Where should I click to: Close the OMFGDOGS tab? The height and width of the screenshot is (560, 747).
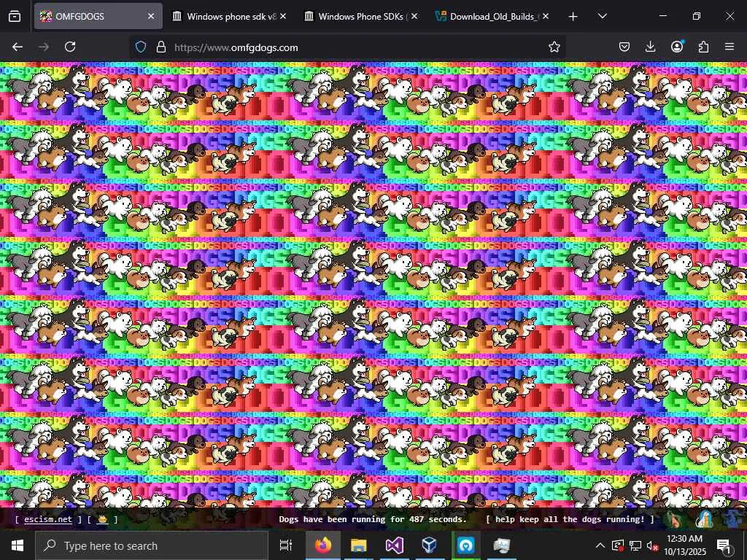pyautogui.click(x=151, y=16)
